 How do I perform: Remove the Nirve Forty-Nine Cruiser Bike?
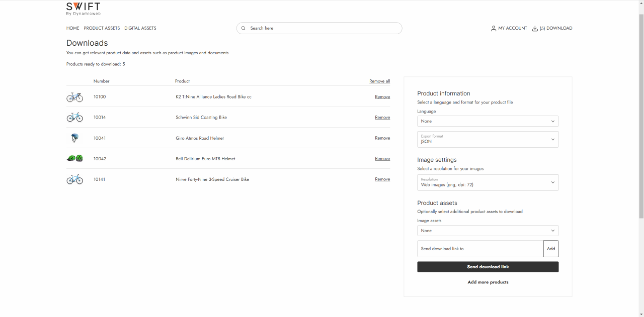point(382,179)
